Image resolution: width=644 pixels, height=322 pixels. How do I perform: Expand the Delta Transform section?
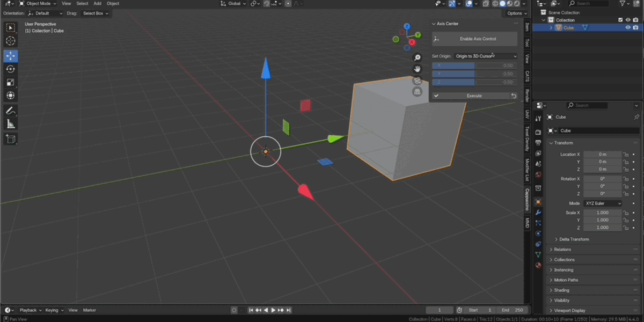pos(574,239)
